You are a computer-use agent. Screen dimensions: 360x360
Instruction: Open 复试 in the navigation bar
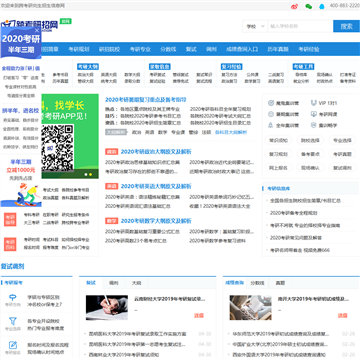[191, 49]
